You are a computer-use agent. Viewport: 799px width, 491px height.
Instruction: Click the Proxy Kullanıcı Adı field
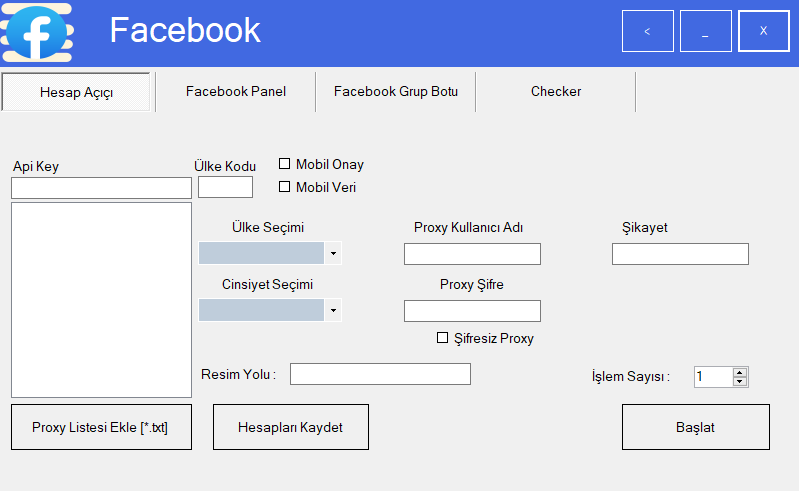(472, 254)
